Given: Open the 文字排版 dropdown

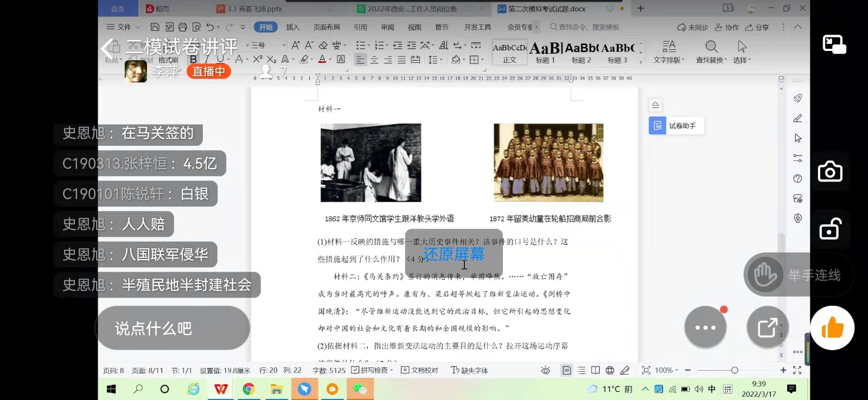Looking at the screenshot, I should coord(669,52).
